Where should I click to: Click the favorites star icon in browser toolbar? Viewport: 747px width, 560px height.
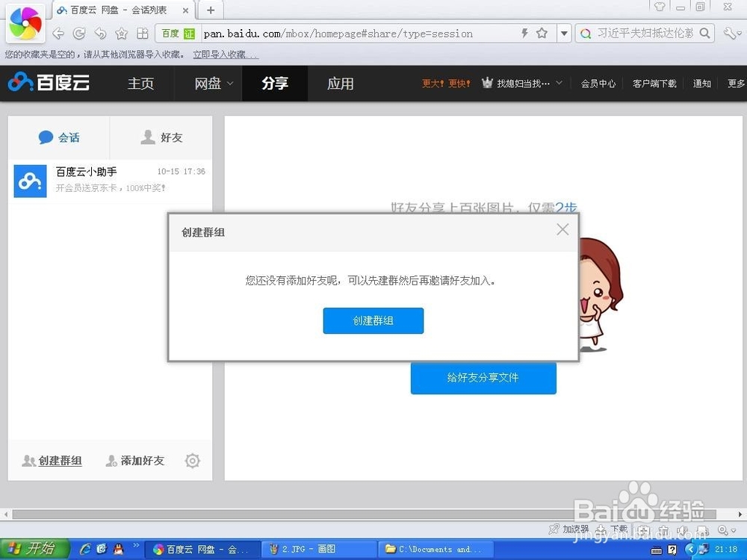122,33
